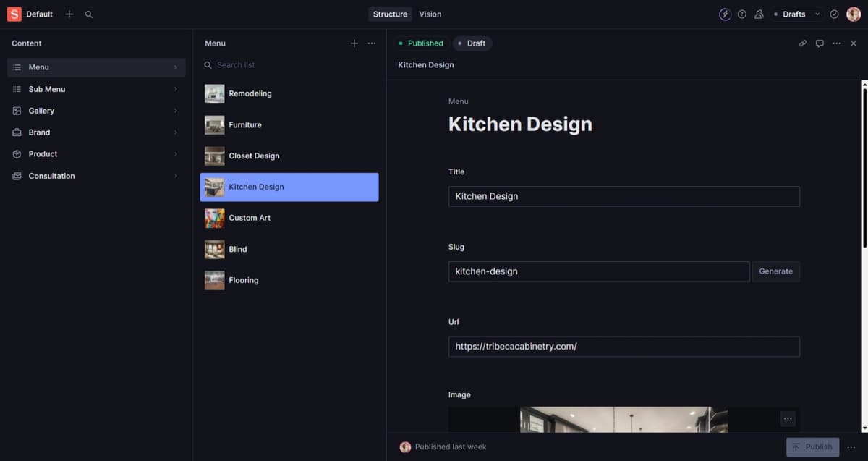Copy the document link using the link icon
The image size is (868, 461).
tap(802, 43)
